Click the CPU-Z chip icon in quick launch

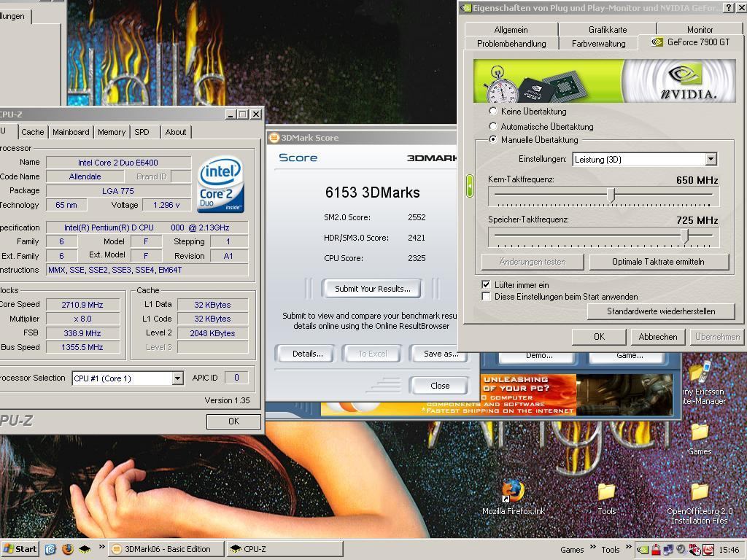click(x=85, y=549)
